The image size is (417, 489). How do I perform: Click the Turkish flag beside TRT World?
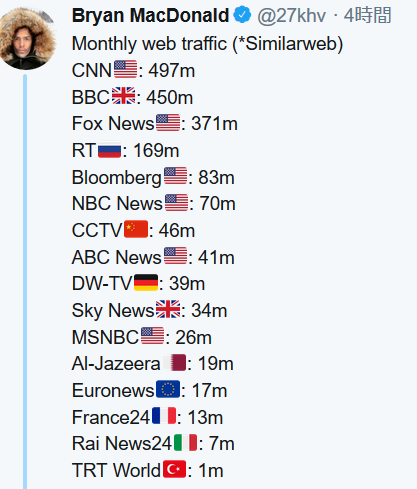pos(174,469)
